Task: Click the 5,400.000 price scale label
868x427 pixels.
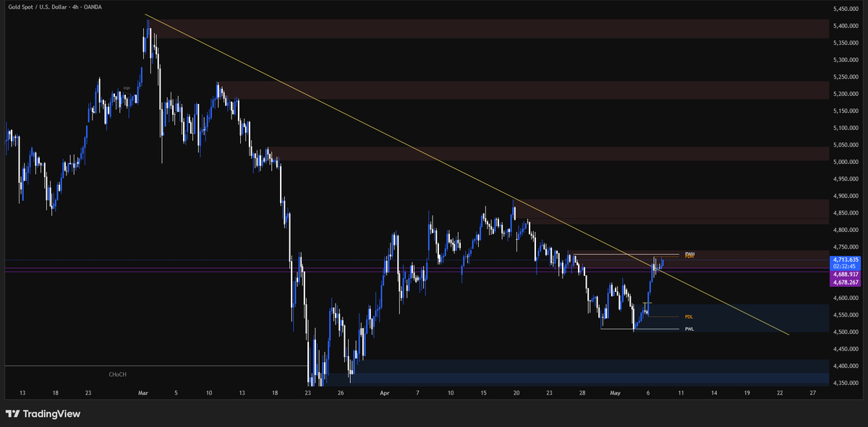Action: pos(846,26)
